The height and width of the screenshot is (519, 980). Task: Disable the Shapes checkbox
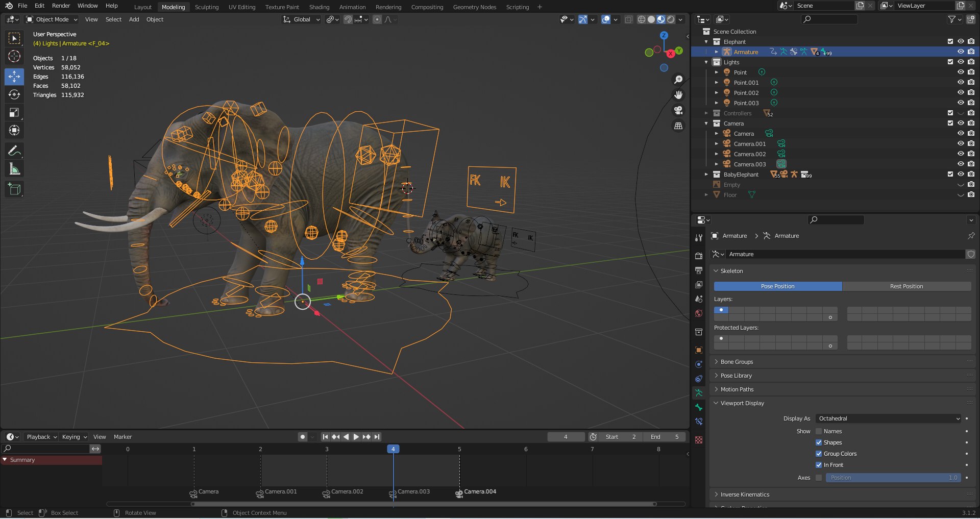[819, 442]
